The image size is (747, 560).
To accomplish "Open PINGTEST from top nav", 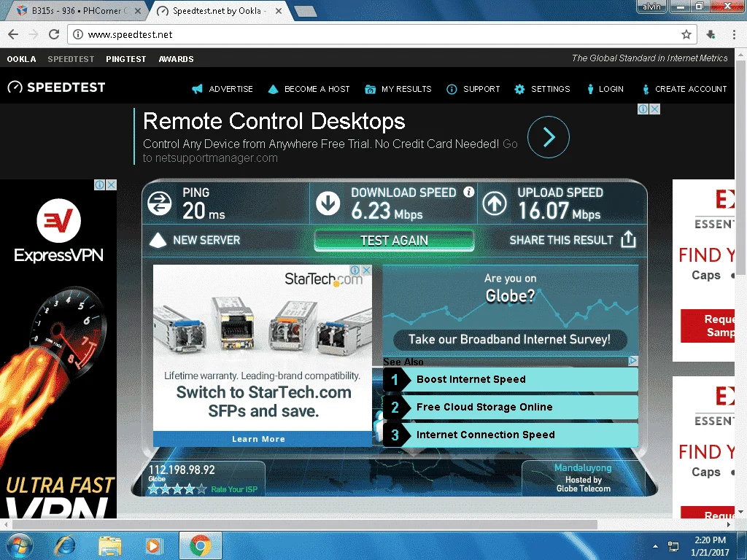I will [126, 59].
